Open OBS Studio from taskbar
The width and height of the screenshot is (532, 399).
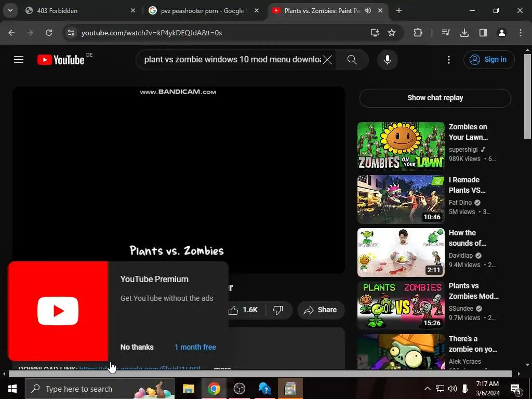tap(239, 389)
